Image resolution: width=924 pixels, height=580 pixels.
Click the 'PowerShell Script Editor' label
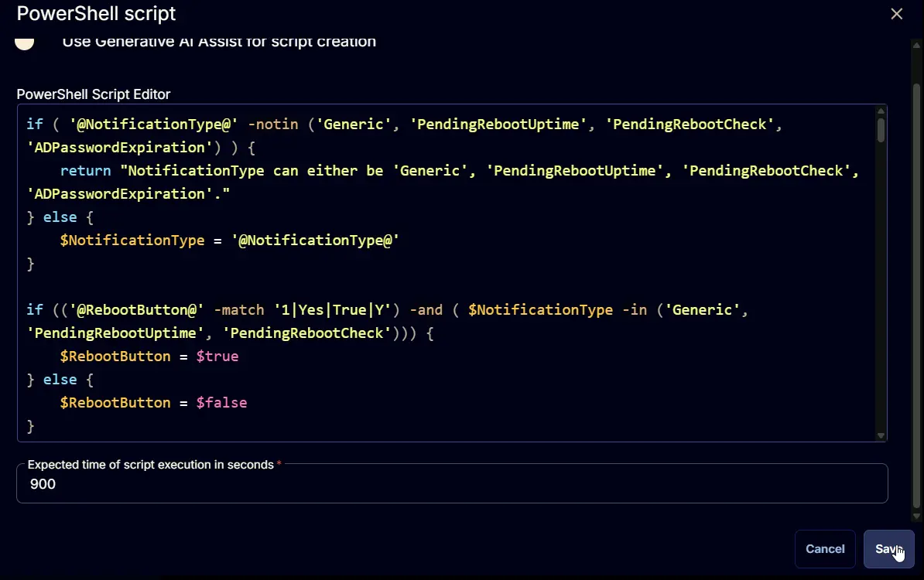tap(93, 94)
